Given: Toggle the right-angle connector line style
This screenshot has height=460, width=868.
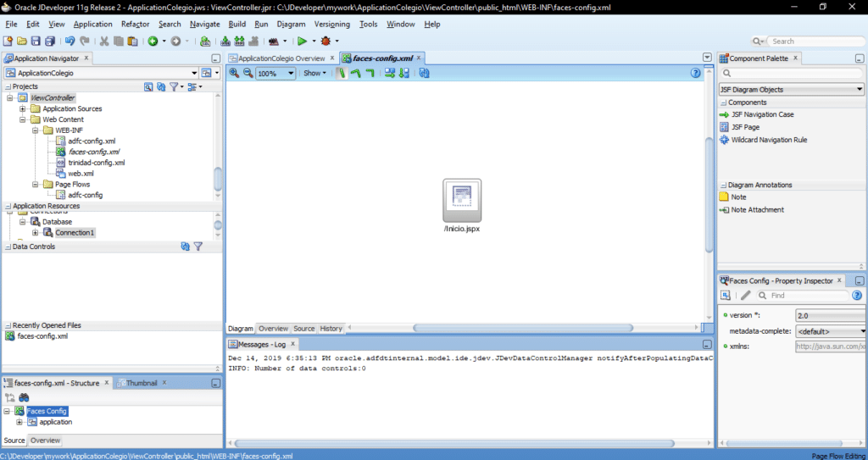Looking at the screenshot, I should 370,73.
